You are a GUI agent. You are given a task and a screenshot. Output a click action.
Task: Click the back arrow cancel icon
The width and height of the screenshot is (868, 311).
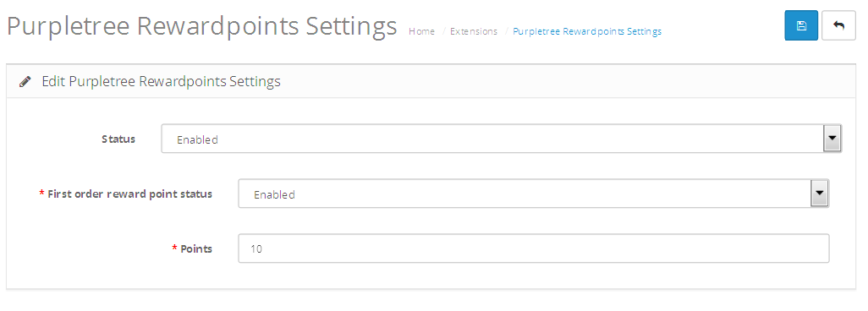pos(838,26)
